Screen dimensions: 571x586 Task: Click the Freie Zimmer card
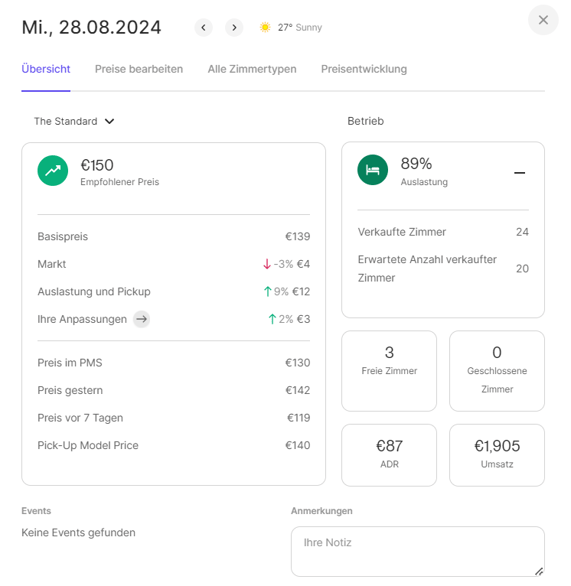pyautogui.click(x=389, y=371)
